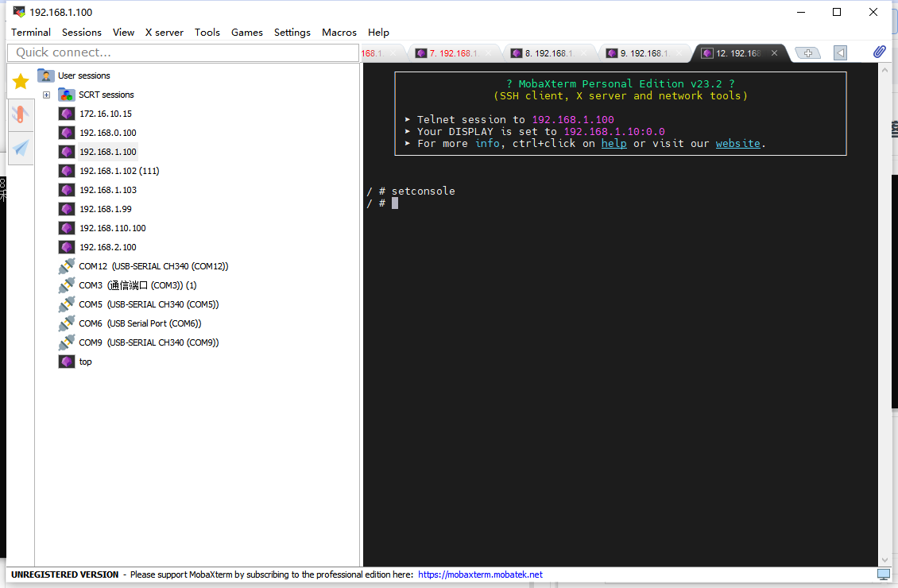Select session 192.168.1.103 text
The width and height of the screenshot is (898, 588).
click(107, 190)
